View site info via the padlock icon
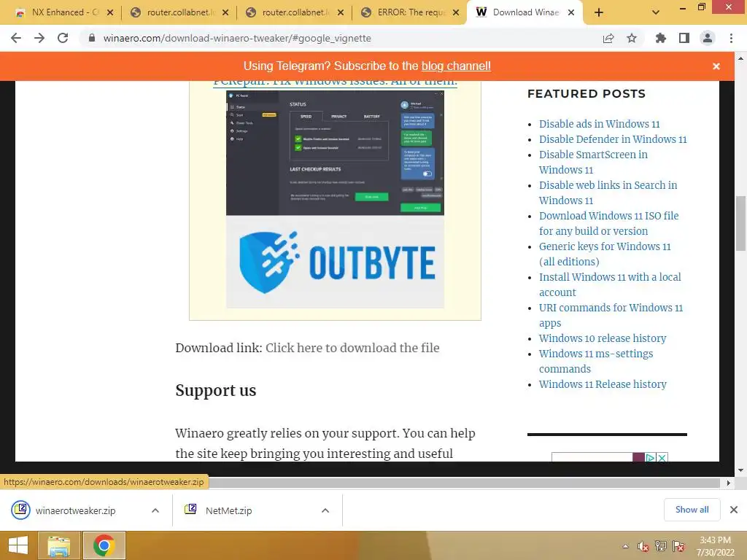747x560 pixels. 92,38
